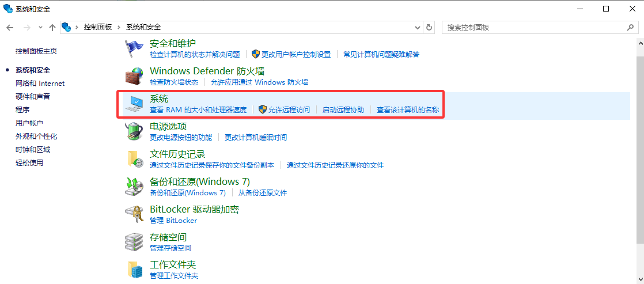Image resolution: width=644 pixels, height=284 pixels.
Task: Expand the chevron after 控制面板 in breadcrumb
Action: point(119,28)
